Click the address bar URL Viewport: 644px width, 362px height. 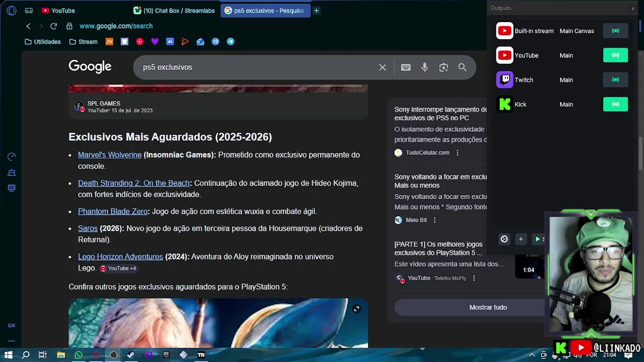coord(116,26)
